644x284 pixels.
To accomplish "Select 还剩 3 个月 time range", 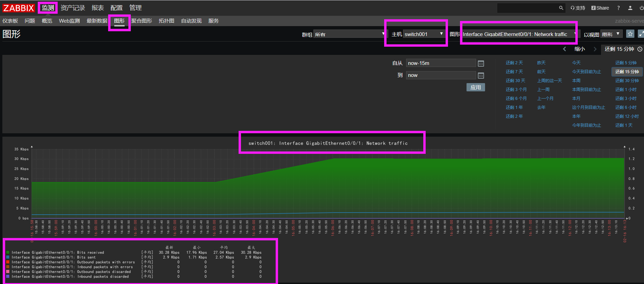I will tap(516, 90).
